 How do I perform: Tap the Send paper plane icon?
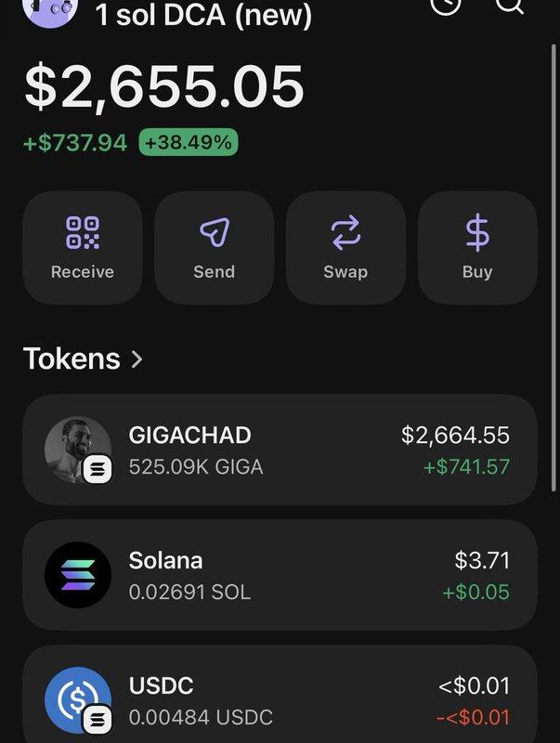tap(215, 232)
